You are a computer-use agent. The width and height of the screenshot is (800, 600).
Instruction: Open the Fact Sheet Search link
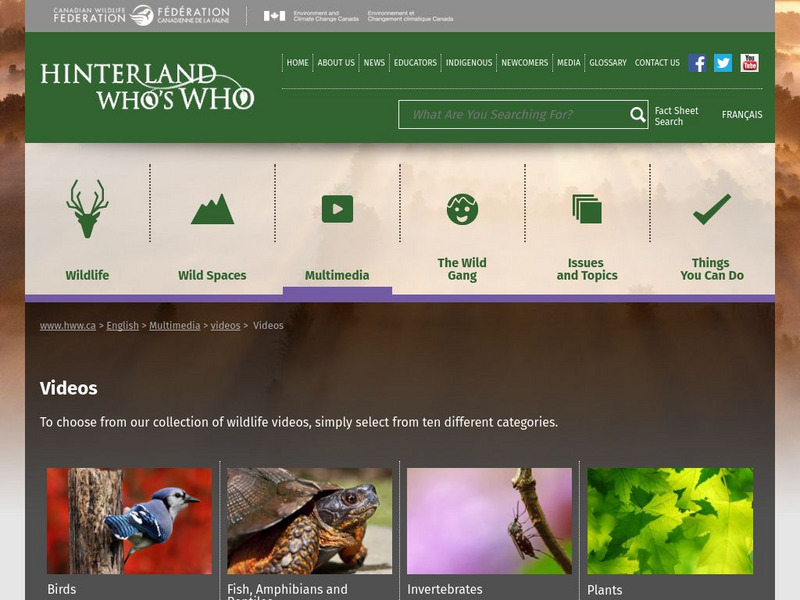point(676,116)
